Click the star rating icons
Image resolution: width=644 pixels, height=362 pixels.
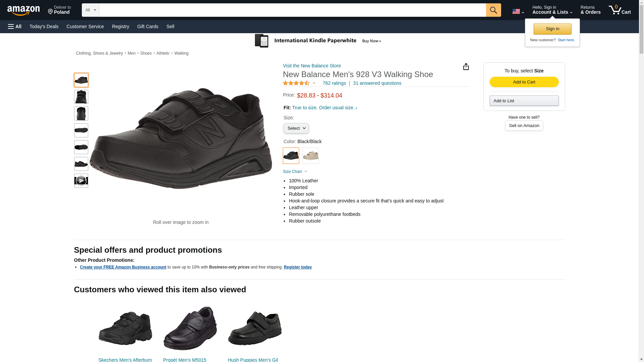(296, 83)
